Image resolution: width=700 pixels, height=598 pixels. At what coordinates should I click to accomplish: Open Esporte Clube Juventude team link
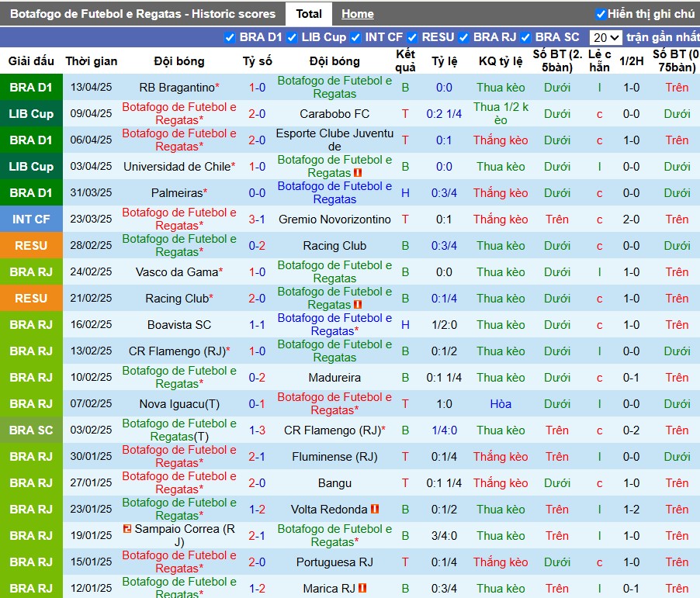pos(334,140)
